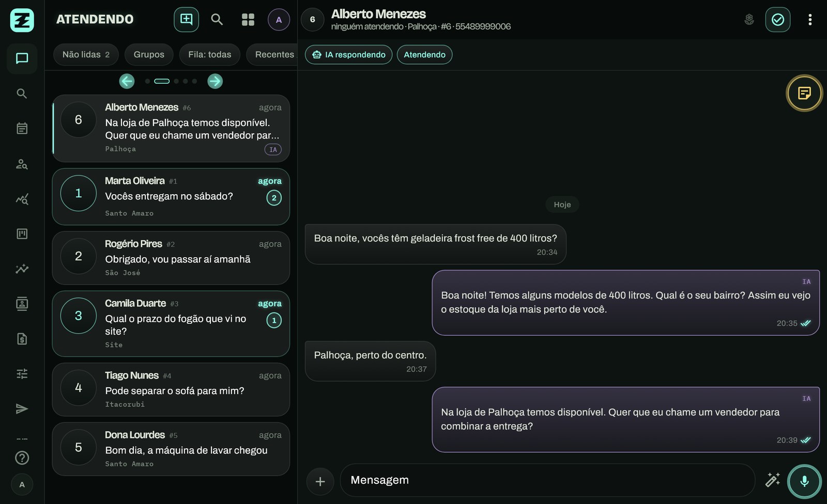Open the purple A profile avatar in header

click(279, 20)
